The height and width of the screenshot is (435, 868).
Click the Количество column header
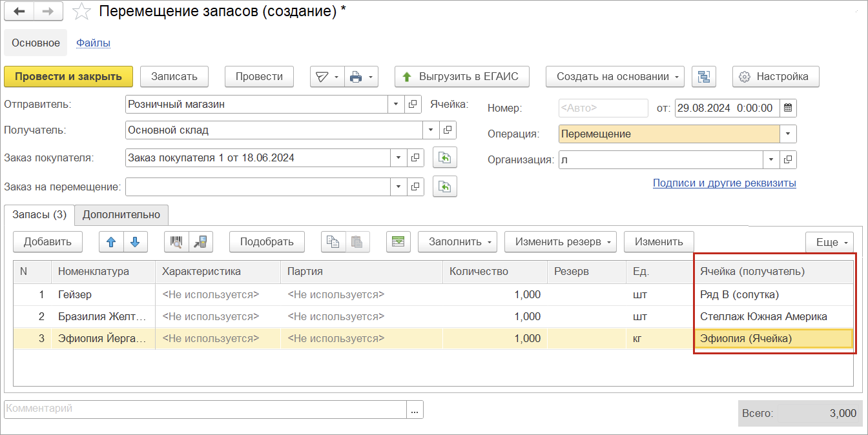(x=495, y=272)
